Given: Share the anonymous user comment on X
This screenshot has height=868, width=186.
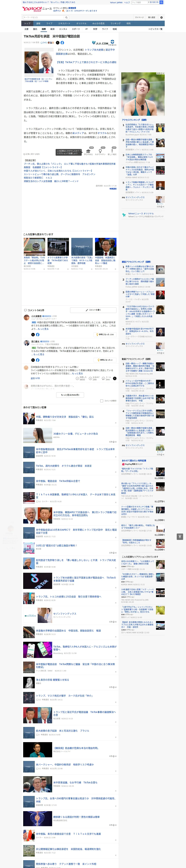Looking at the screenshot, I should click(x=114, y=378).
